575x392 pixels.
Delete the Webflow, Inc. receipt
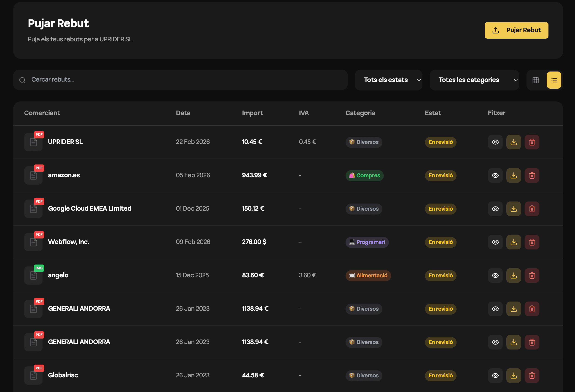532,242
